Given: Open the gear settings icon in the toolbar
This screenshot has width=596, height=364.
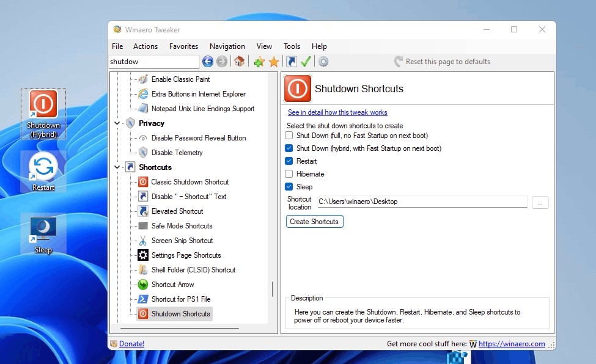Looking at the screenshot, I should (x=323, y=61).
